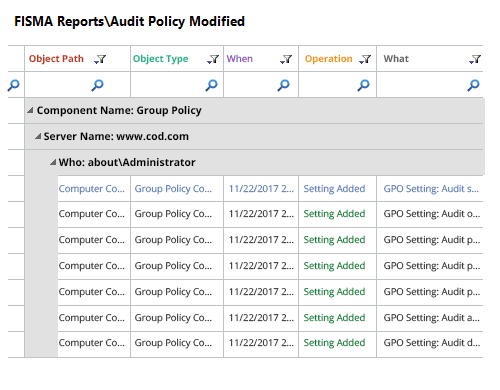Click search magnifier under What column
This screenshot has width=500, height=390.
(473, 85)
